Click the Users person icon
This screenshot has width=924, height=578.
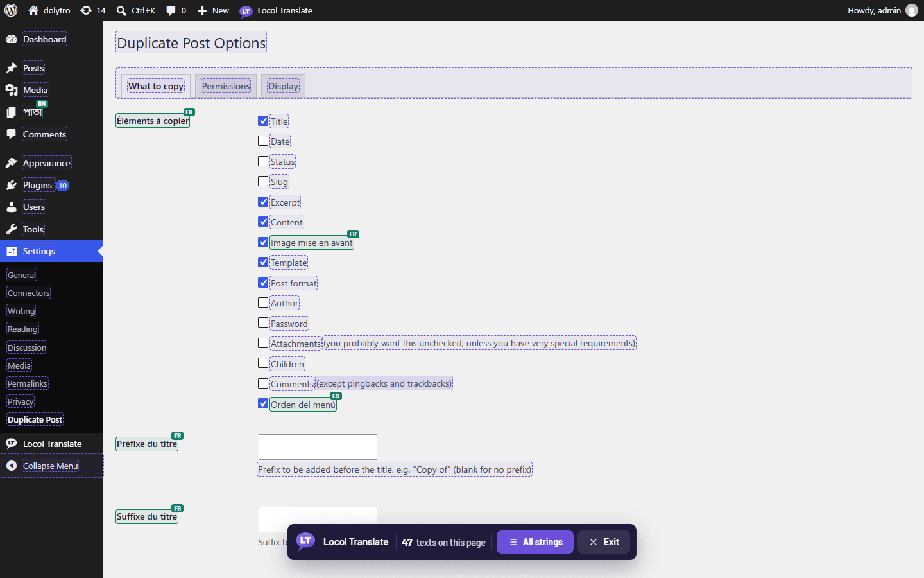pos(12,207)
